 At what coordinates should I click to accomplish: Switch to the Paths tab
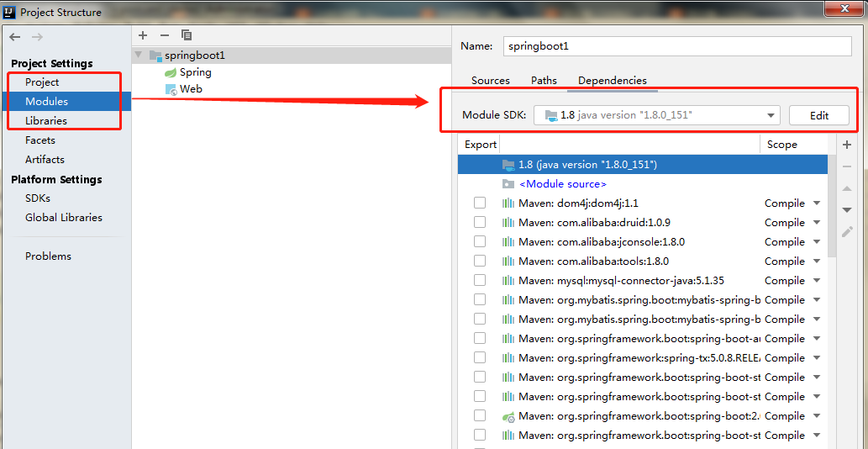(544, 80)
